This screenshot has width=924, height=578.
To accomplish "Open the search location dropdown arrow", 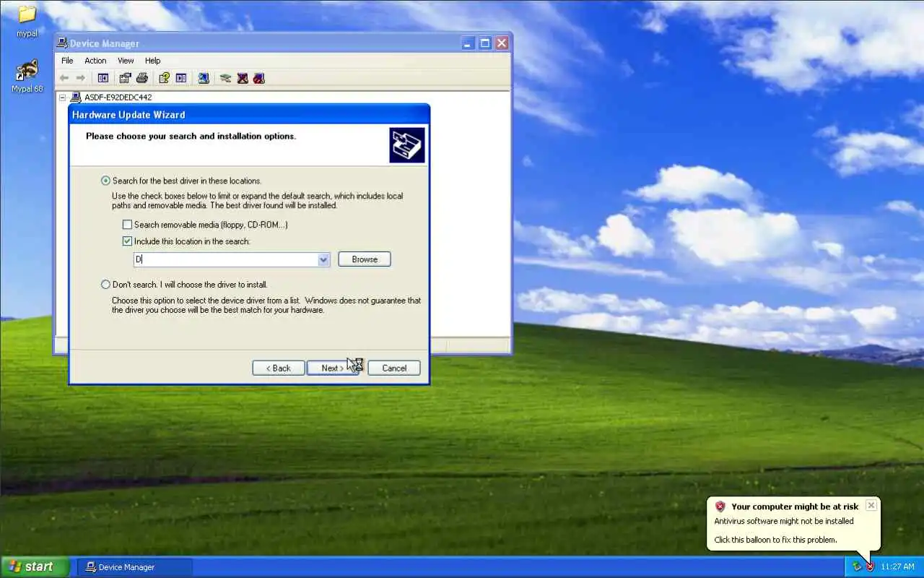I will tap(323, 259).
